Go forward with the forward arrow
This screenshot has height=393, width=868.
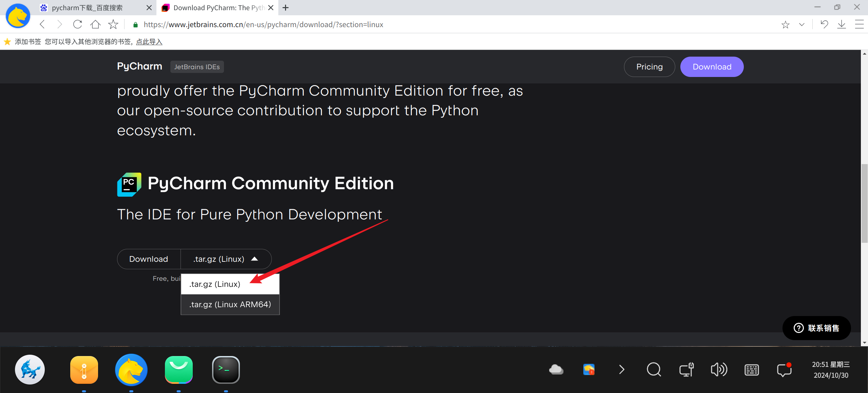point(59,24)
